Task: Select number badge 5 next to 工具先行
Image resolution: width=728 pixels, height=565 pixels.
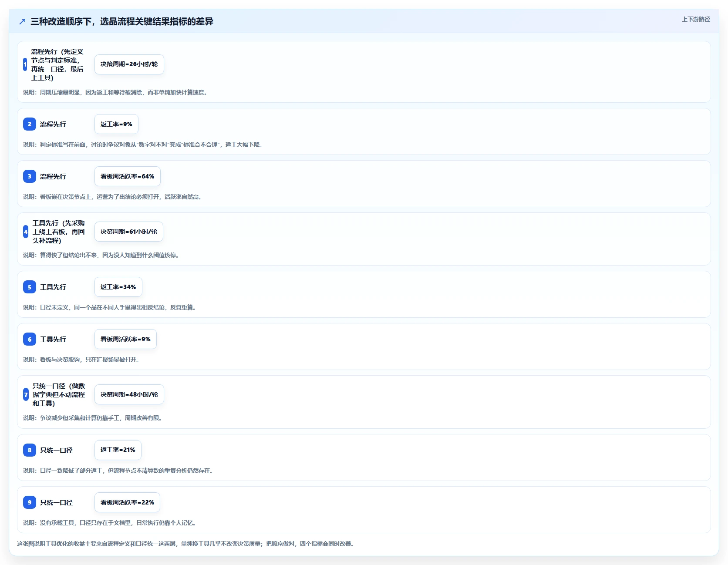Action: 30,287
